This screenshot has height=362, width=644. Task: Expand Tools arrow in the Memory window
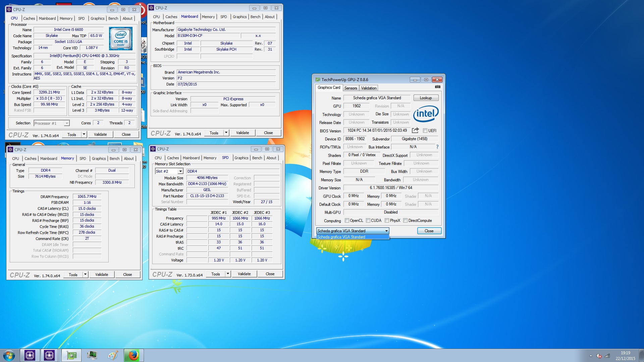pos(85,275)
